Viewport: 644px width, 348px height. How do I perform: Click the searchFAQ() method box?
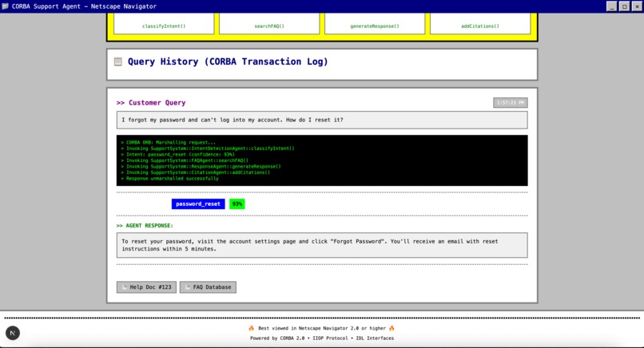coord(269,24)
